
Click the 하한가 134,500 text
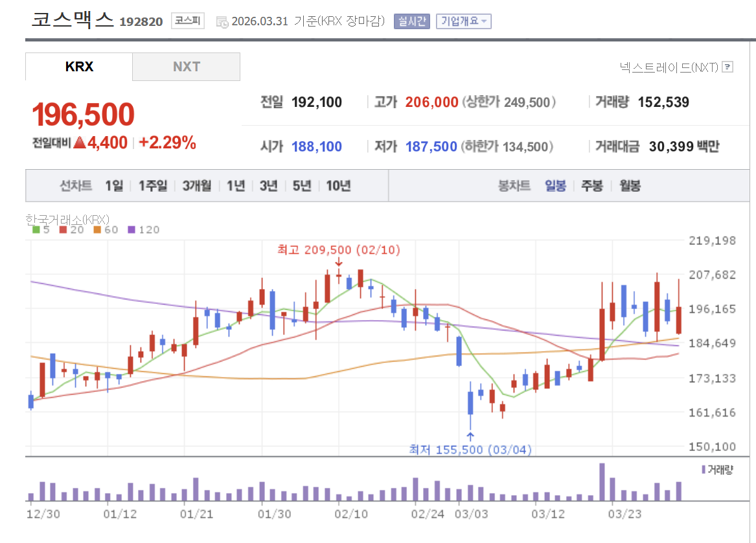pyautogui.click(x=507, y=146)
